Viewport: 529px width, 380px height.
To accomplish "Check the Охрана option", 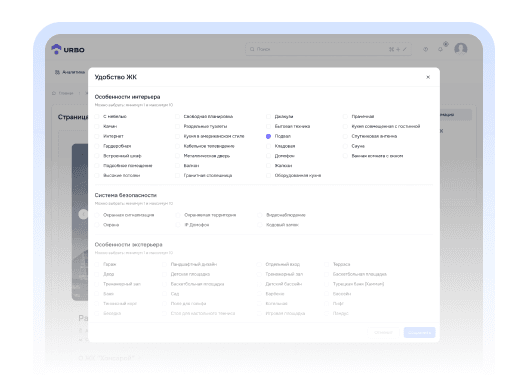I will click(x=97, y=225).
